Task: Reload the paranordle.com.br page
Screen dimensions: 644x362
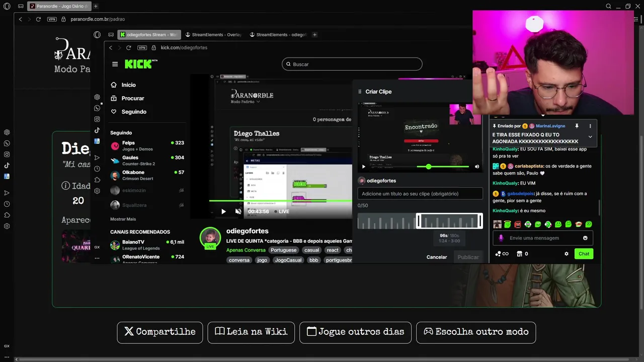Action: click(x=38, y=19)
